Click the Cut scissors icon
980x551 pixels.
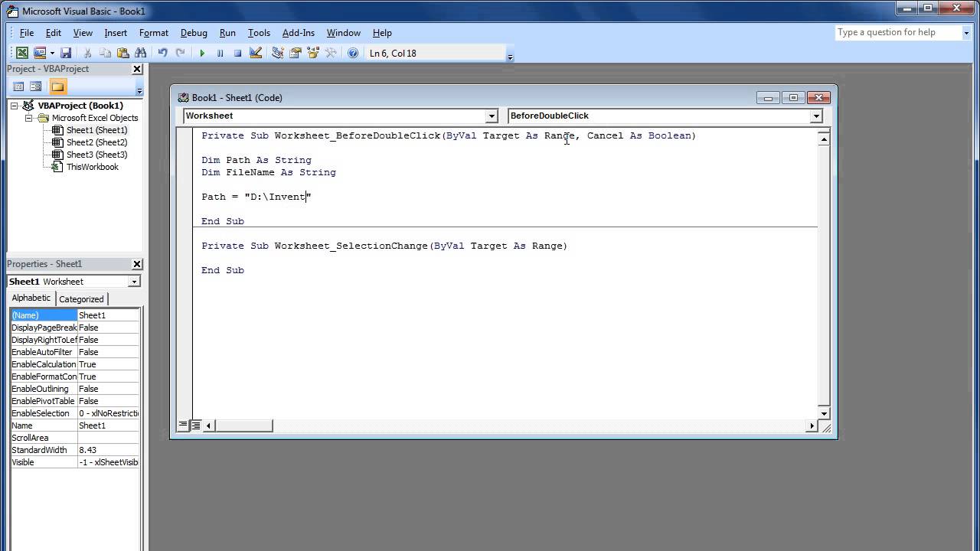click(87, 53)
